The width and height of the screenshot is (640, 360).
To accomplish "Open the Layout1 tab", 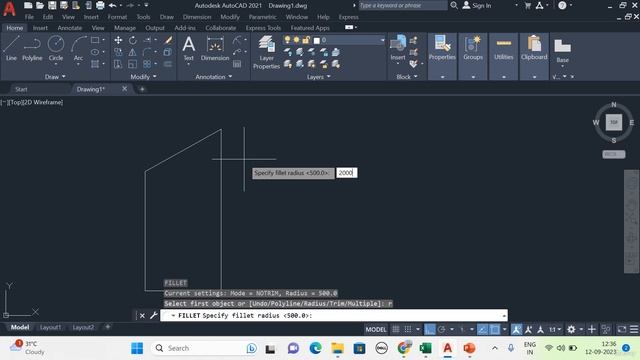I will (50, 327).
